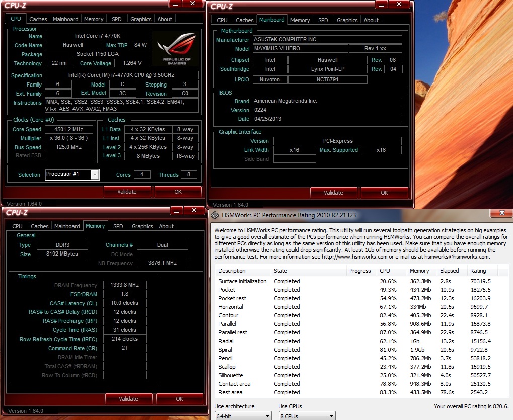Open About tab in top-left CPU-Z window
The height and width of the screenshot is (420, 513).
tap(165, 19)
